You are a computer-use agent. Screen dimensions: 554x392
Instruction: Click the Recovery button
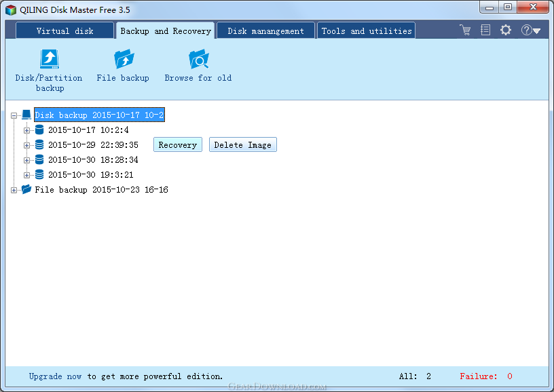coord(178,144)
